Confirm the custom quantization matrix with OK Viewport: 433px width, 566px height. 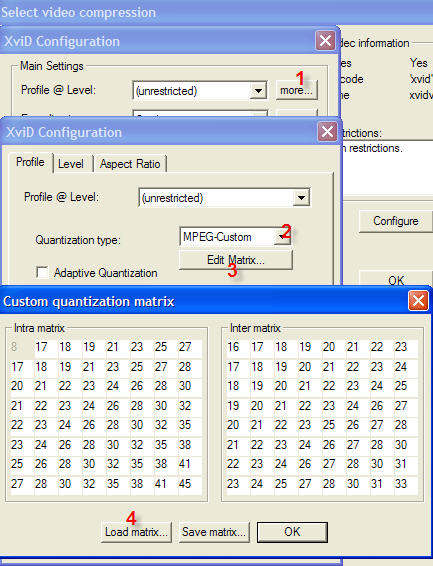(x=292, y=532)
